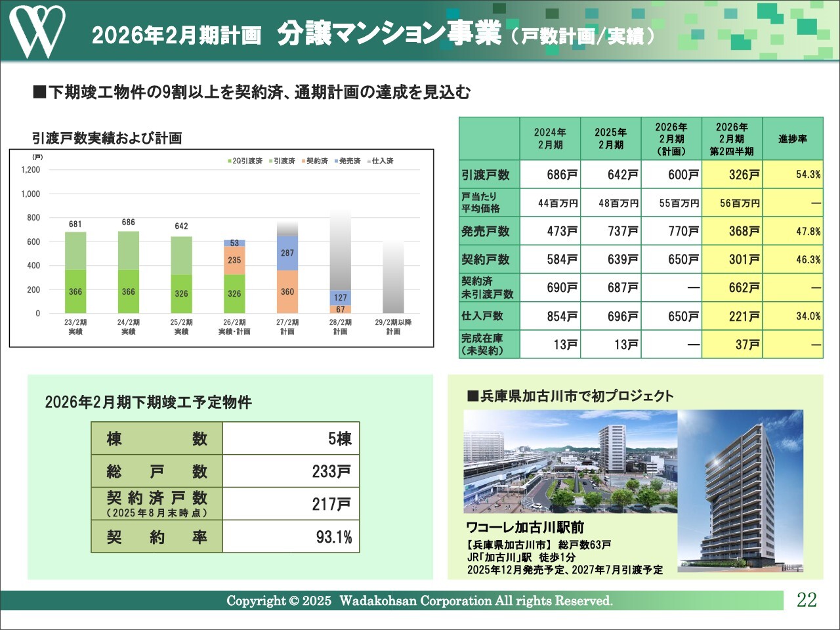Click the 54.3% progress rate cell
The image size is (840, 630).
[x=793, y=175]
